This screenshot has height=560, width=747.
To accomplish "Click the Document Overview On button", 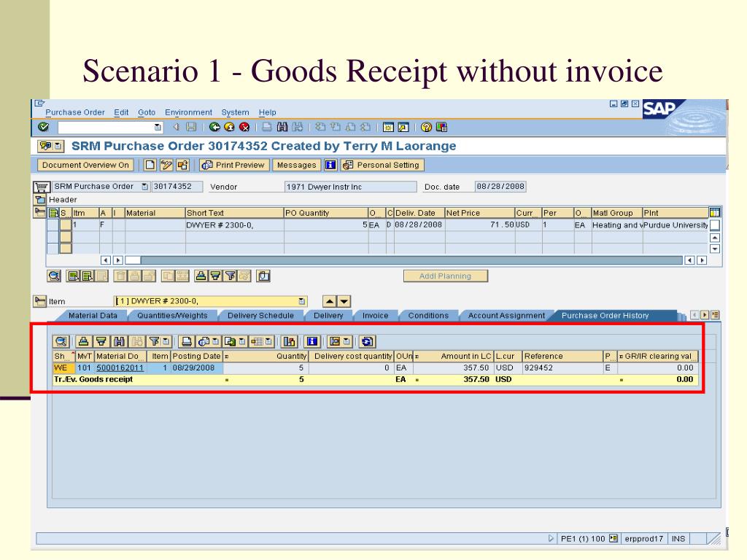I will coord(85,165).
